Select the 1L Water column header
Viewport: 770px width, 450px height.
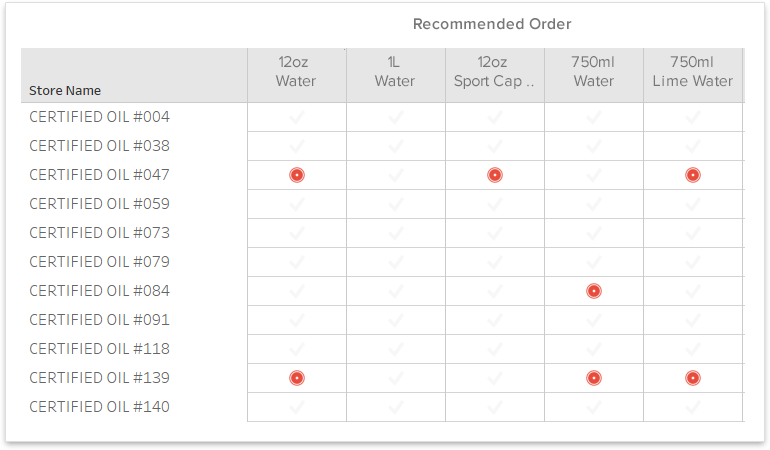(395, 71)
